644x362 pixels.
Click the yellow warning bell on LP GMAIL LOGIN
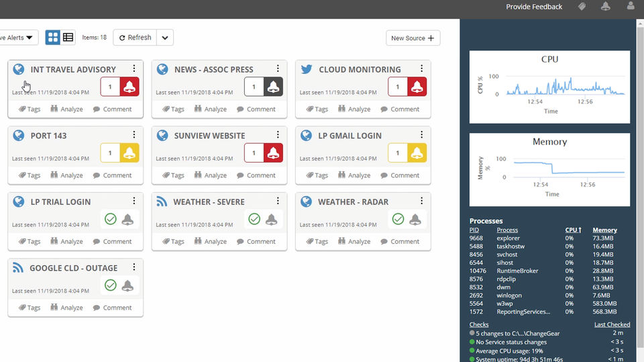(x=417, y=153)
